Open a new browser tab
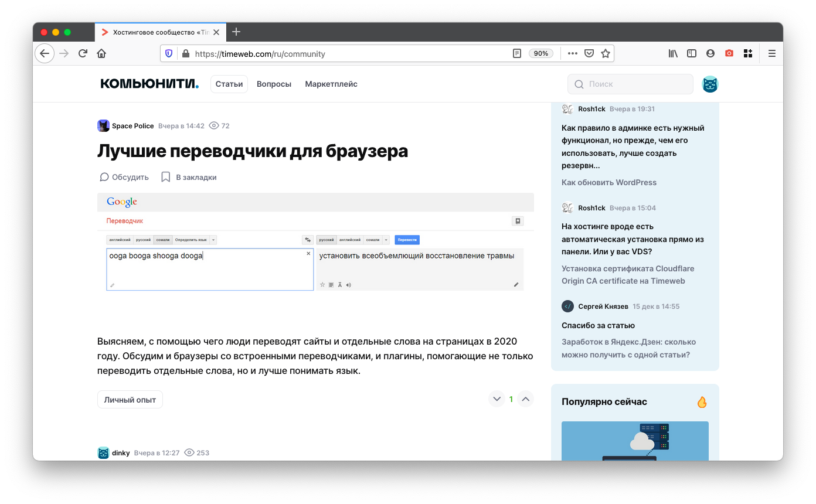 click(x=236, y=32)
